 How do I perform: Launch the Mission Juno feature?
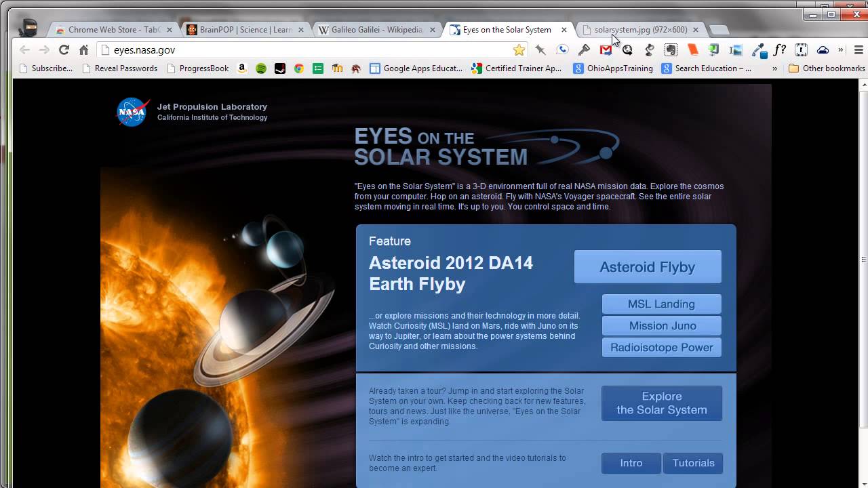coord(661,325)
